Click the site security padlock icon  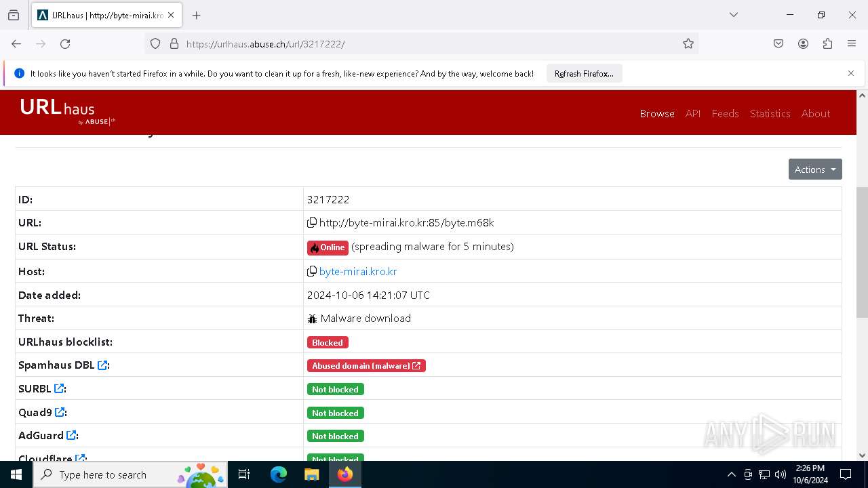pyautogui.click(x=174, y=43)
